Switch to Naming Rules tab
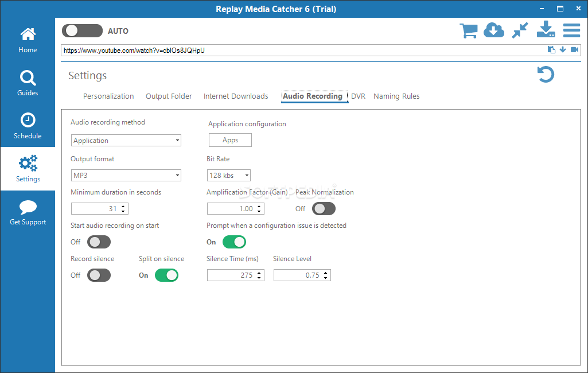Image resolution: width=588 pixels, height=373 pixels. tap(396, 96)
